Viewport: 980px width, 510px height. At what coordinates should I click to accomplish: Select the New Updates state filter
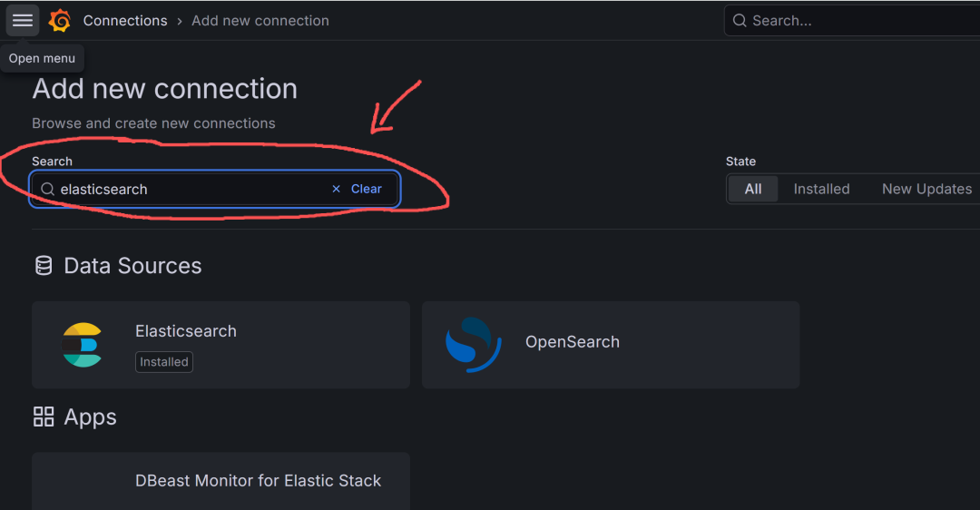click(926, 189)
